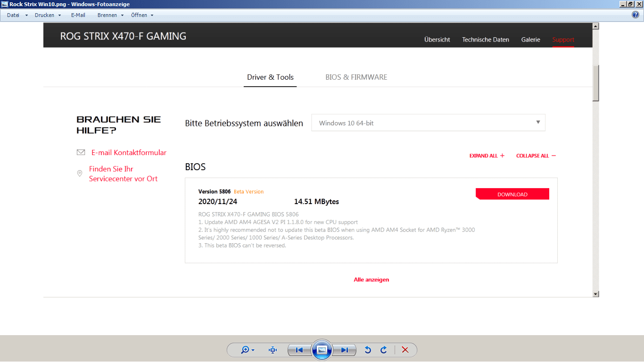This screenshot has width=644, height=362.
Task: Click the scrollbar down arrow
Action: click(595, 294)
